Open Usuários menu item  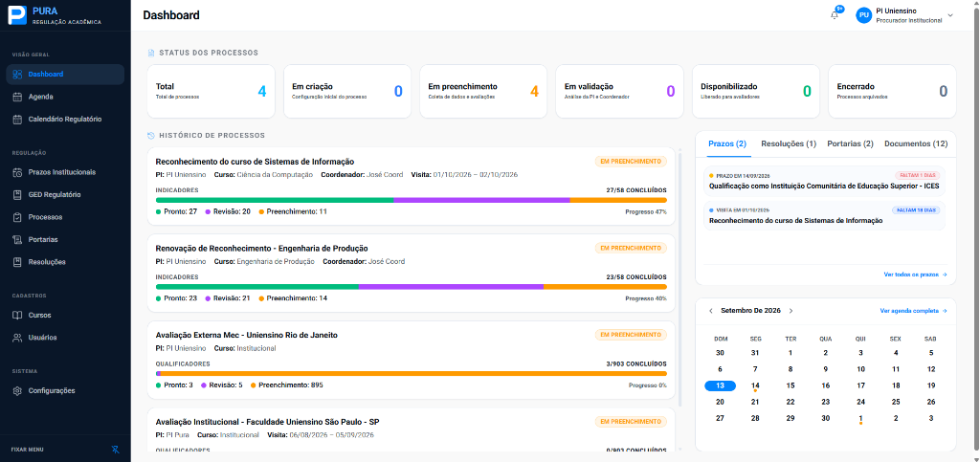pos(65,338)
